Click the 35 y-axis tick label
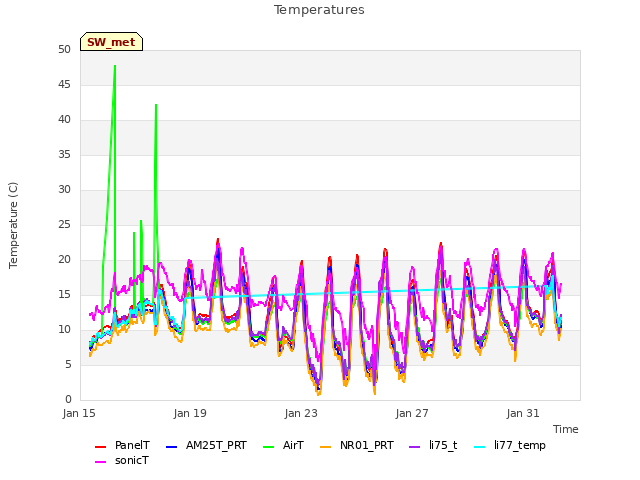The image size is (640, 480). tap(64, 154)
